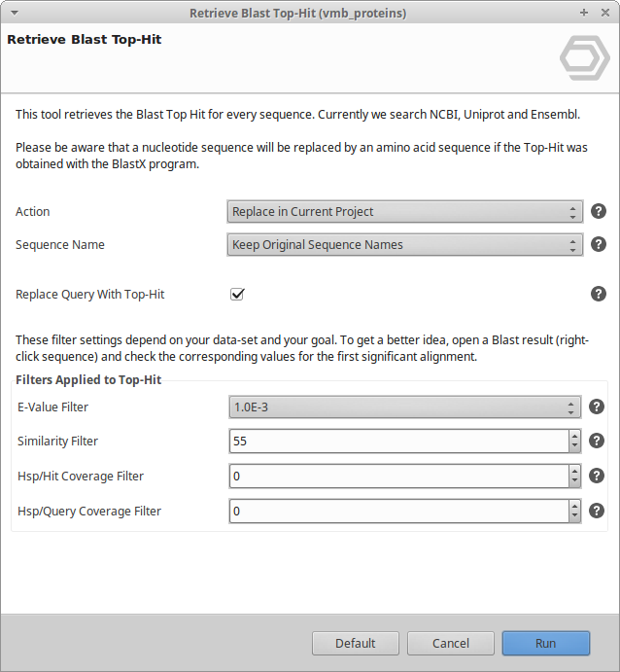Click the Cancel button
Image resolution: width=620 pixels, height=672 pixels.
[x=450, y=643]
